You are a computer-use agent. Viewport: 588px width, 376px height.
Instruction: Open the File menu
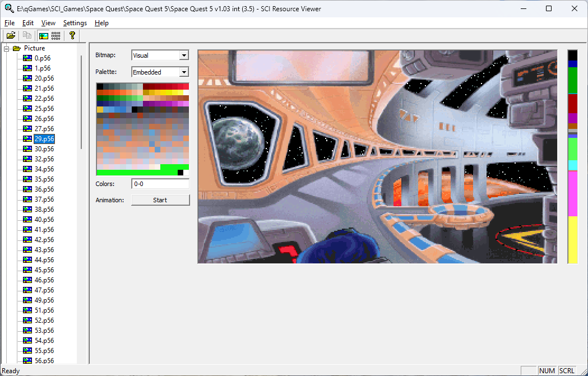(10, 23)
